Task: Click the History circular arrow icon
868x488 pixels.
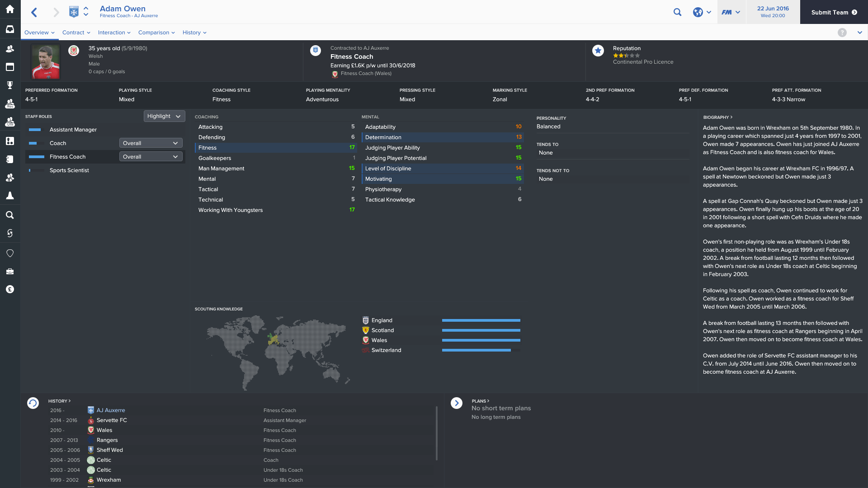Action: click(x=33, y=403)
